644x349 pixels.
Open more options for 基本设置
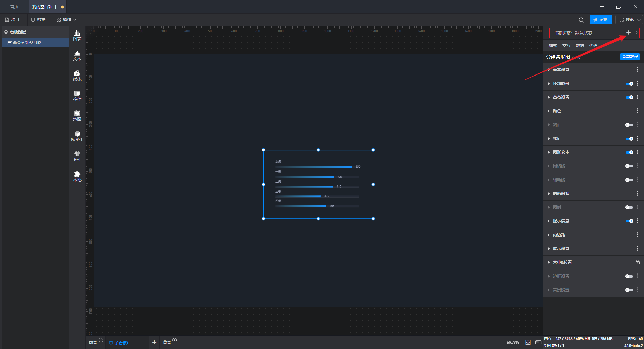638,69
